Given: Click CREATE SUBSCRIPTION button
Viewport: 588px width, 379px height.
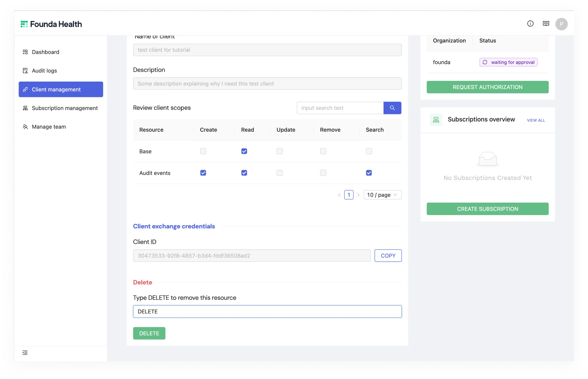Looking at the screenshot, I should [x=487, y=209].
